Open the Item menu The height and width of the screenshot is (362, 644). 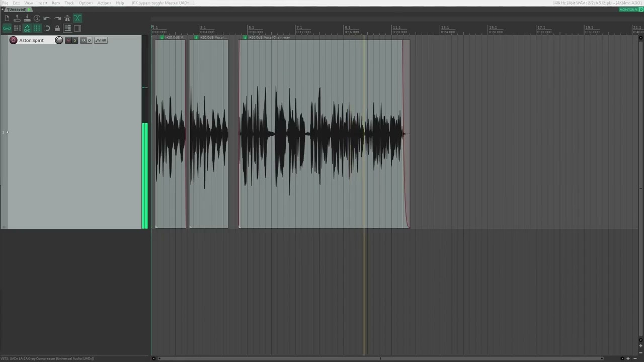click(56, 3)
